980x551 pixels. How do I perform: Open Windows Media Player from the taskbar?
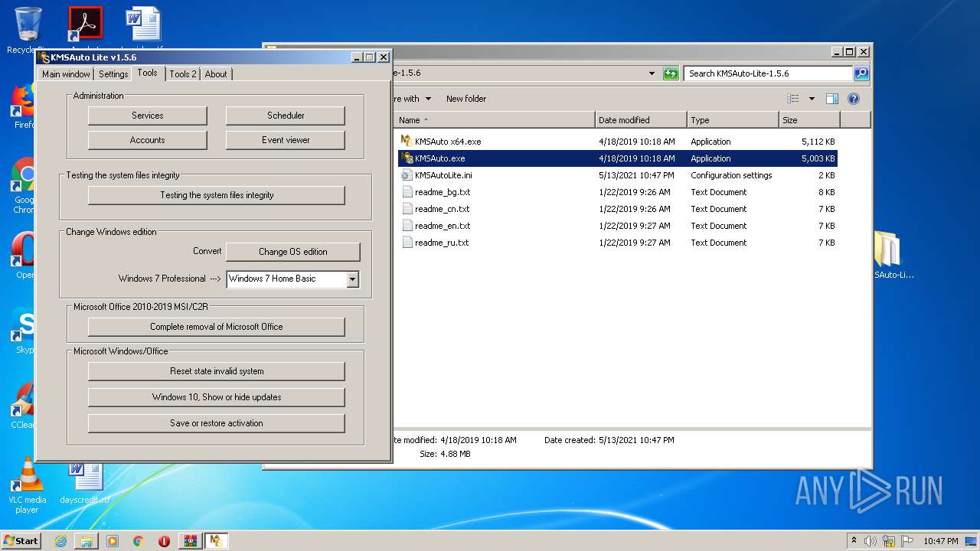click(x=113, y=541)
